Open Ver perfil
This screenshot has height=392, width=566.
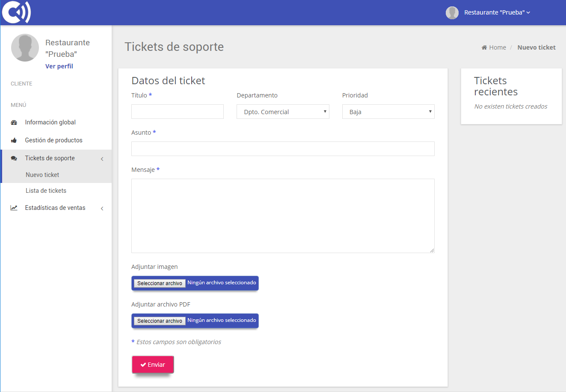click(x=59, y=66)
